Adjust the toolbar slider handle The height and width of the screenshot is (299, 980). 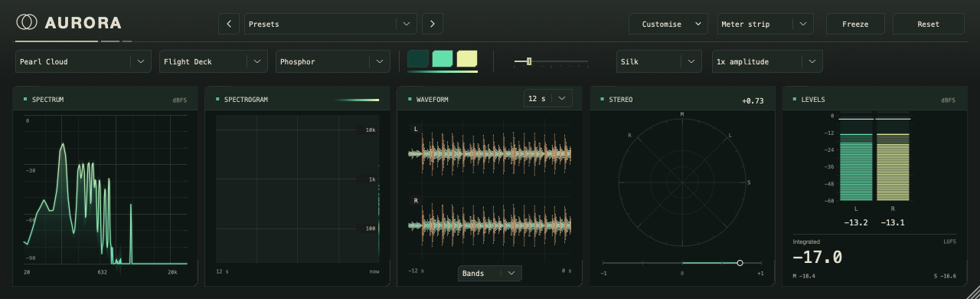tap(529, 61)
